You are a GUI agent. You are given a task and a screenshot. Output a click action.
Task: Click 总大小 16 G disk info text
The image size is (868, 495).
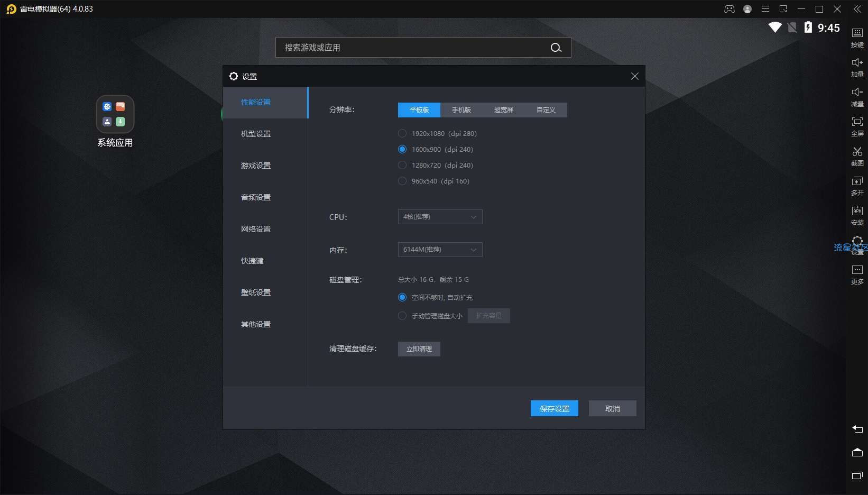(x=433, y=280)
